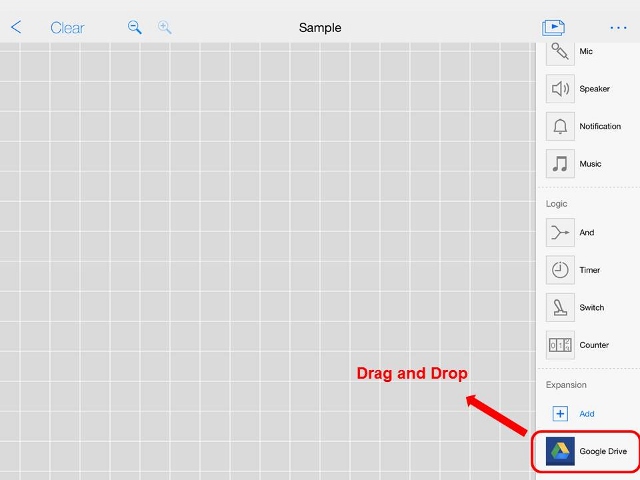Select the Mic block icon
The height and width of the screenshot is (480, 640).
pos(560,52)
